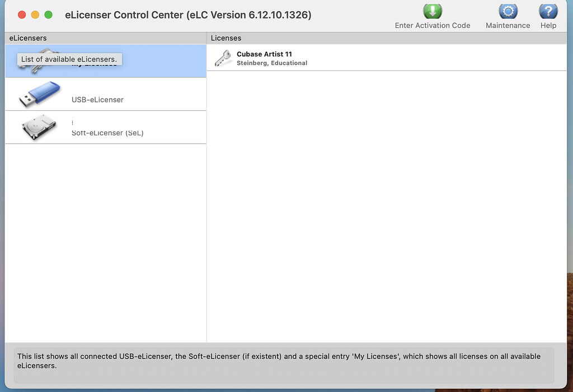Click the List of available eLicensers tooltip

[x=69, y=59]
